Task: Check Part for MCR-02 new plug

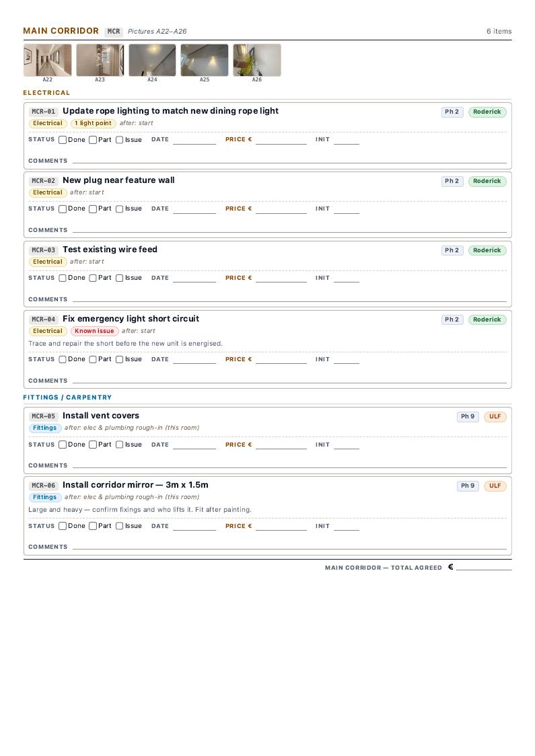Action: point(93,209)
